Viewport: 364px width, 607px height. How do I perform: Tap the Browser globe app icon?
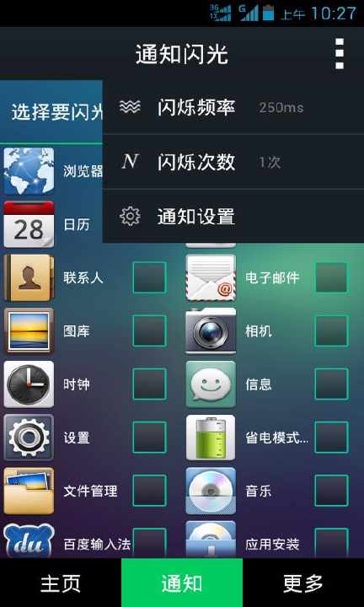click(x=29, y=171)
